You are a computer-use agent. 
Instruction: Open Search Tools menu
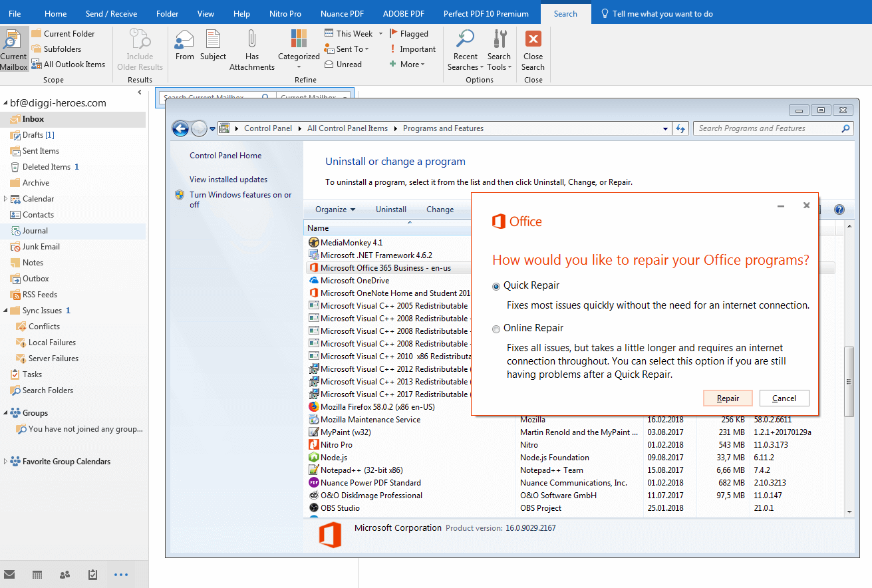coord(499,50)
